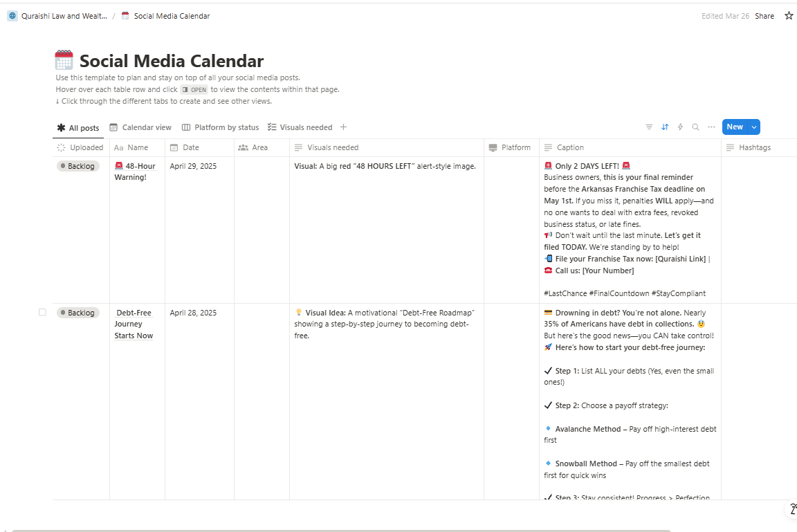
Task: Click the Date column header
Action: click(x=199, y=147)
